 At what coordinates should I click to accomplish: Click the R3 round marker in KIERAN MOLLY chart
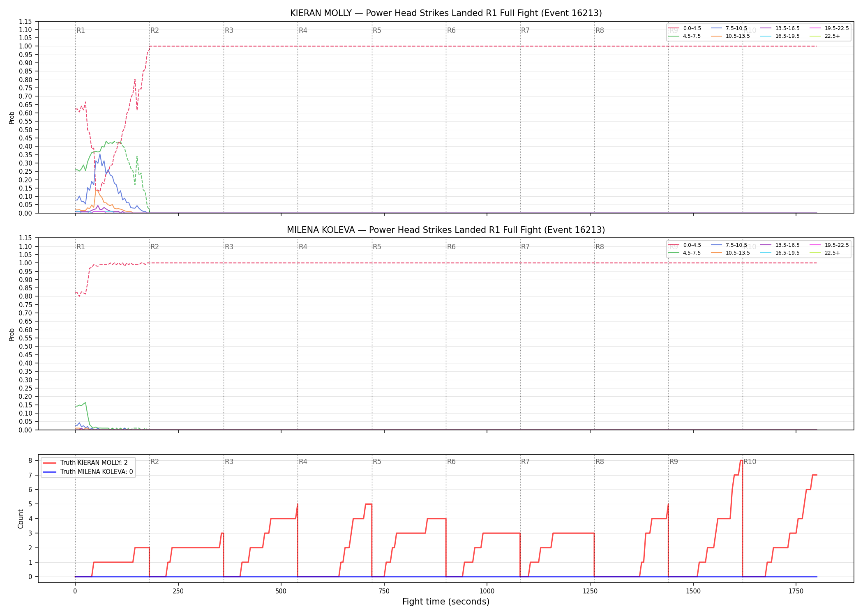229,30
